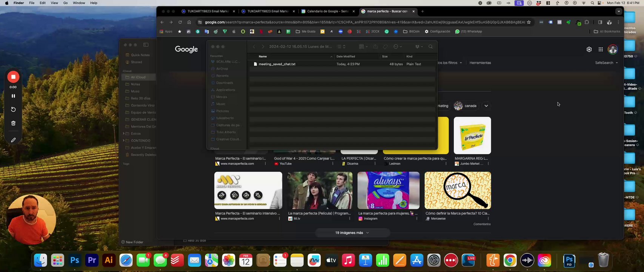Viewport: 644px width, 272px height.
Task: Open Recents in Finder sidebar
Action: point(222,76)
